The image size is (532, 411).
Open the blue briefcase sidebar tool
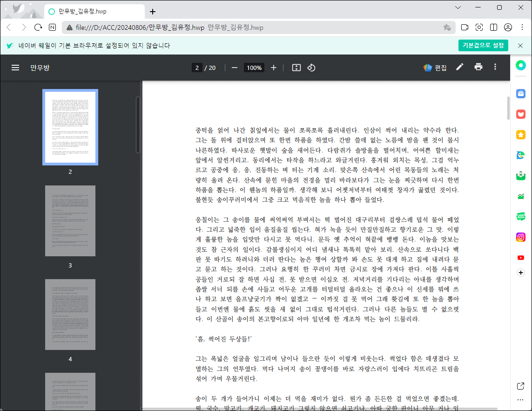coord(520,93)
